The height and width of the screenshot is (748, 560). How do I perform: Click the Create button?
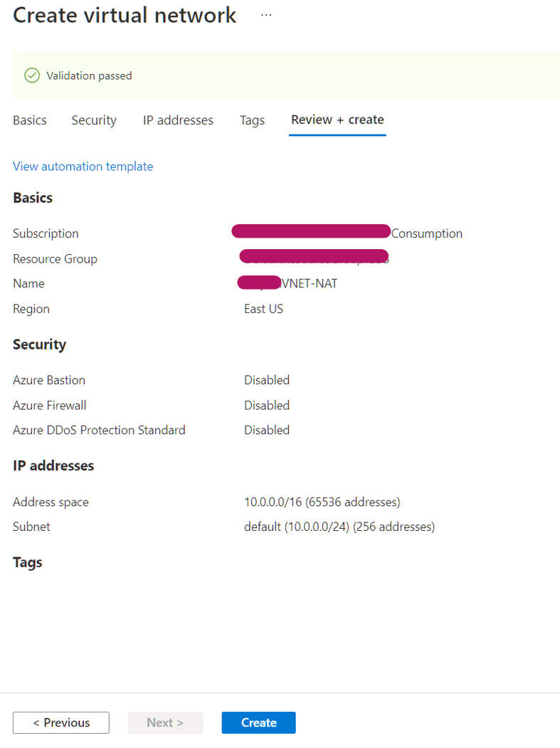point(258,722)
